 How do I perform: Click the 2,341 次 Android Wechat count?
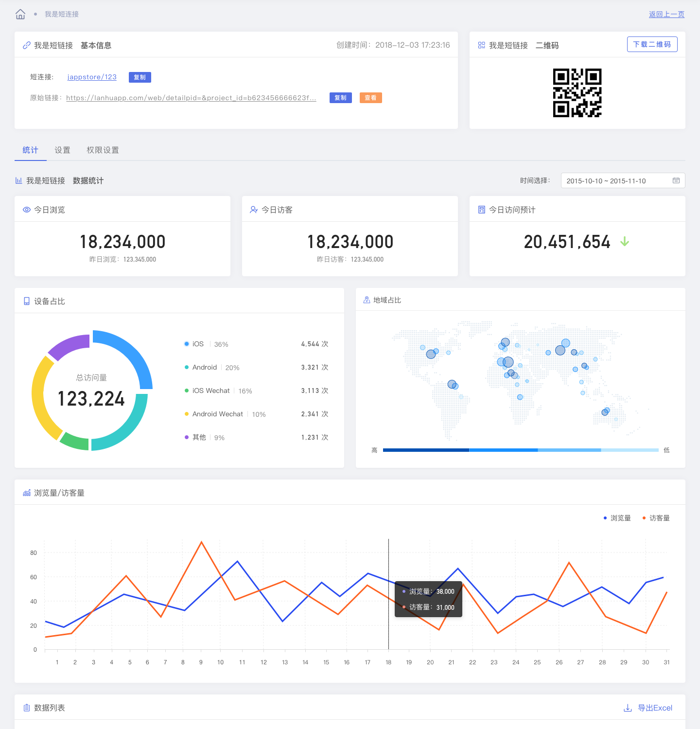tap(315, 414)
